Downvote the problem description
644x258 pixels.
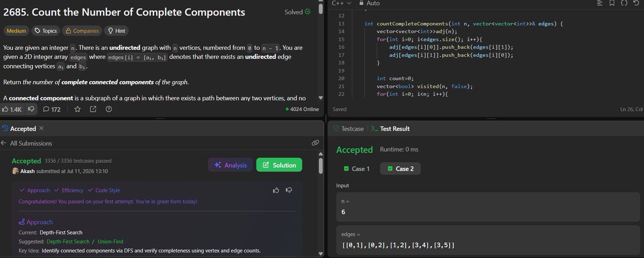click(31, 109)
